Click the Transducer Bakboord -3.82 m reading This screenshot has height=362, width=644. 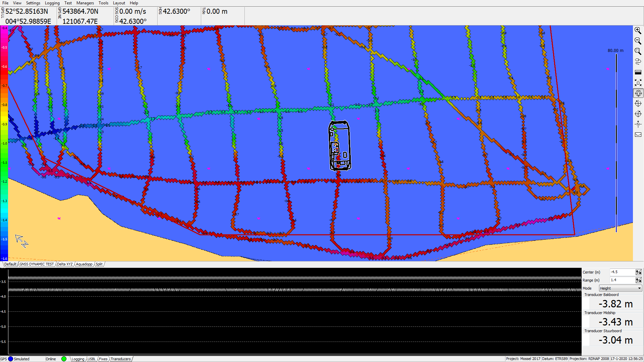(616, 304)
